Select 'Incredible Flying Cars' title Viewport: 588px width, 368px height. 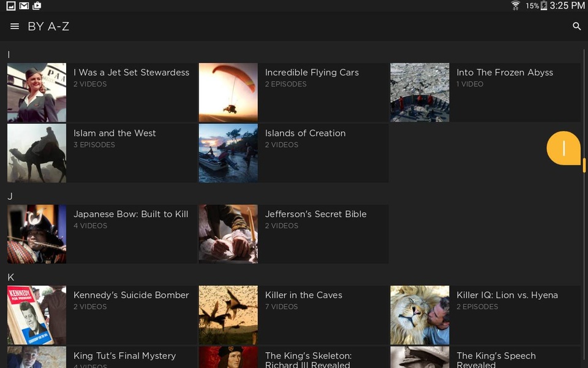[312, 72]
